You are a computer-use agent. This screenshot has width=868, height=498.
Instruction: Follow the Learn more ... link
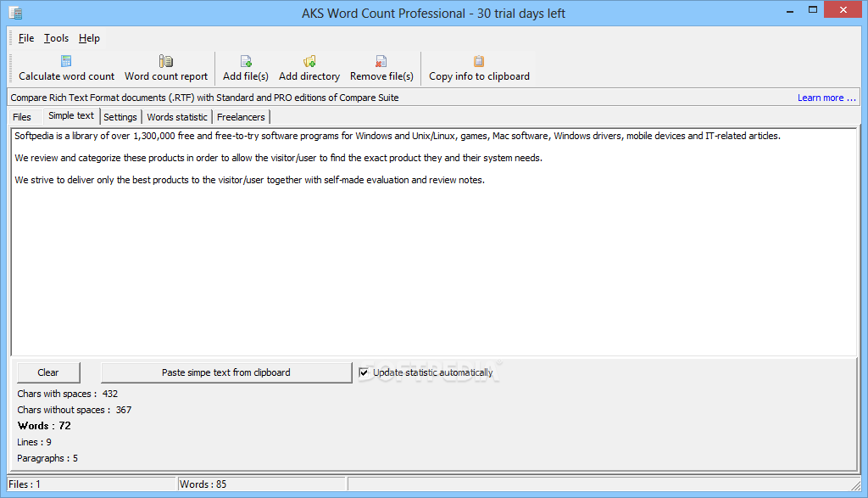[x=826, y=98]
